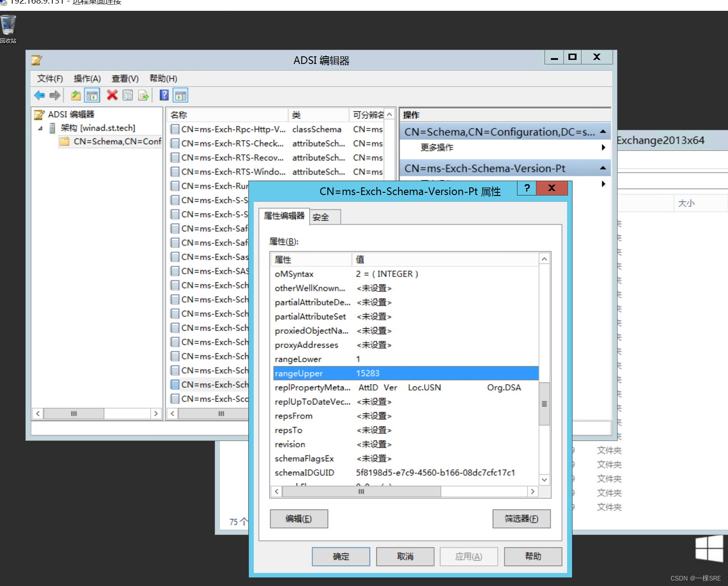Open the blue help icon in toolbar

pos(165,95)
